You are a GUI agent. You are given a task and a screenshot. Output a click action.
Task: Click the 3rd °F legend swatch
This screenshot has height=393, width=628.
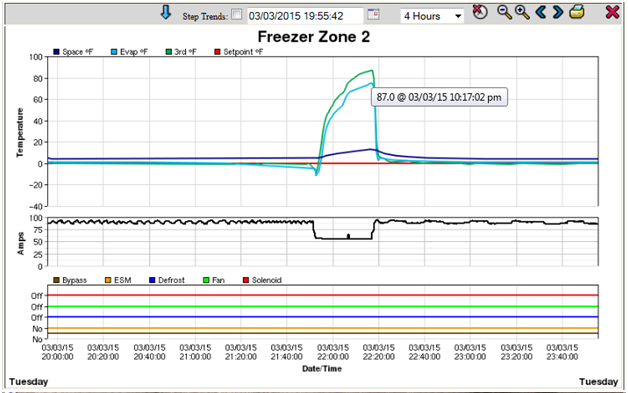click(x=169, y=52)
